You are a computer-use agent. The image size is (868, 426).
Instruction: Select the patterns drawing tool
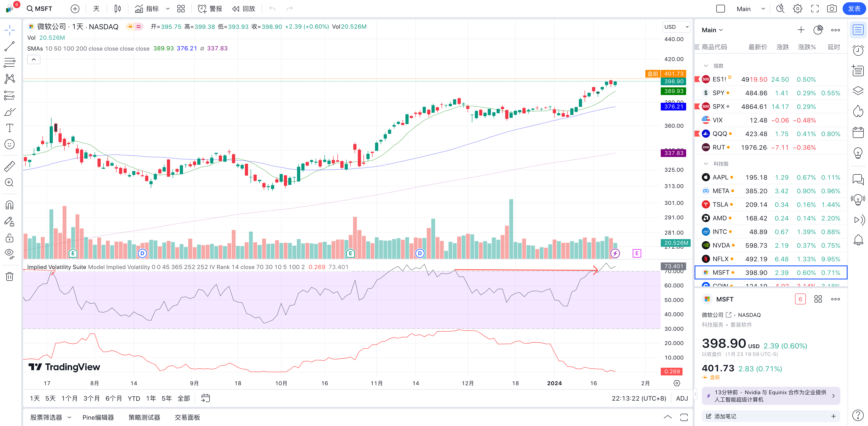pyautogui.click(x=10, y=79)
